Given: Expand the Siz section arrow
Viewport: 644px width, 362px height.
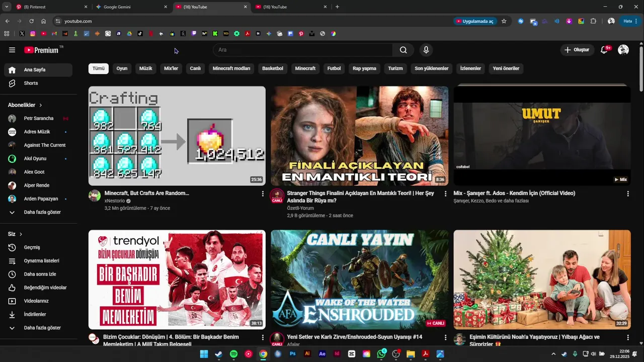Looking at the screenshot, I should click(x=21, y=234).
